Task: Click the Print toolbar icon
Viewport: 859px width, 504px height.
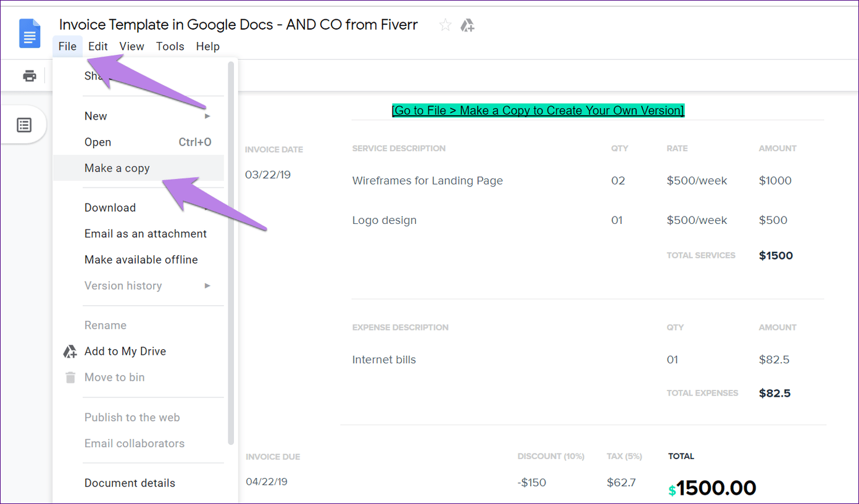Action: pyautogui.click(x=29, y=76)
